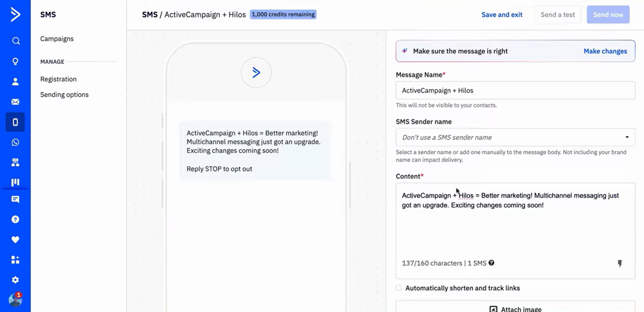Click the 137/160 characters counter text
Viewport: 644px width, 312px height.
(x=432, y=263)
